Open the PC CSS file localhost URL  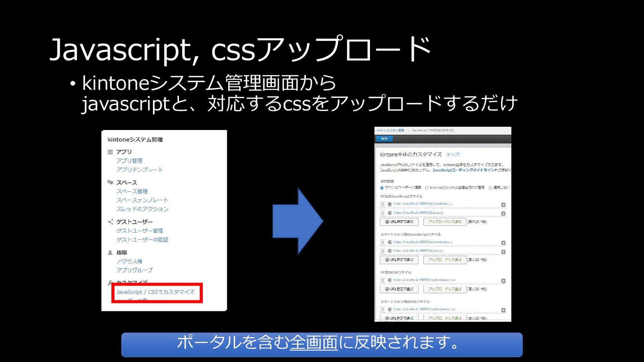coord(424,280)
